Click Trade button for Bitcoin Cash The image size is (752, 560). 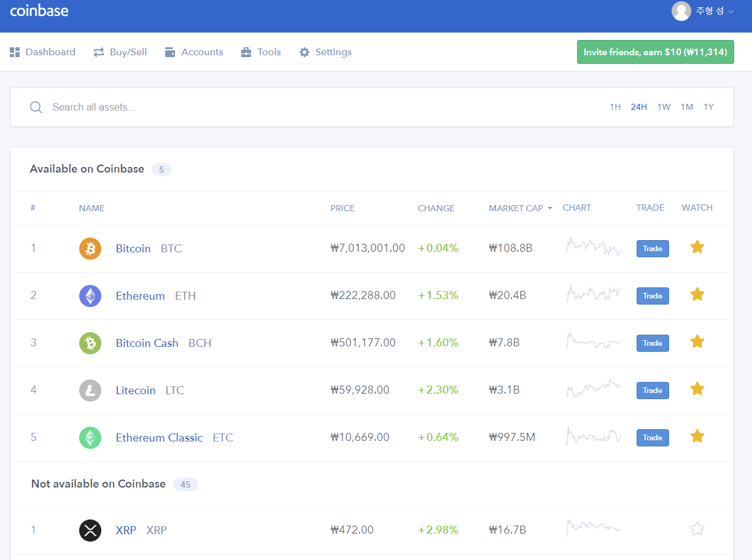coord(653,343)
